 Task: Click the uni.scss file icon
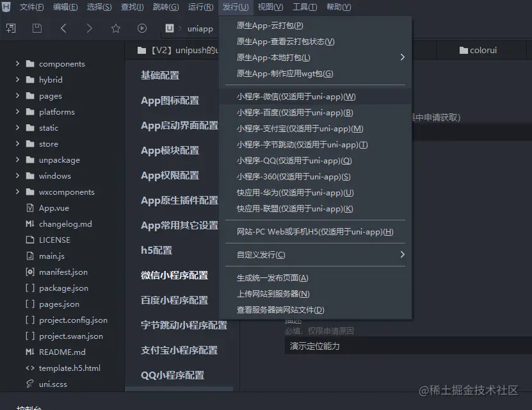click(30, 384)
